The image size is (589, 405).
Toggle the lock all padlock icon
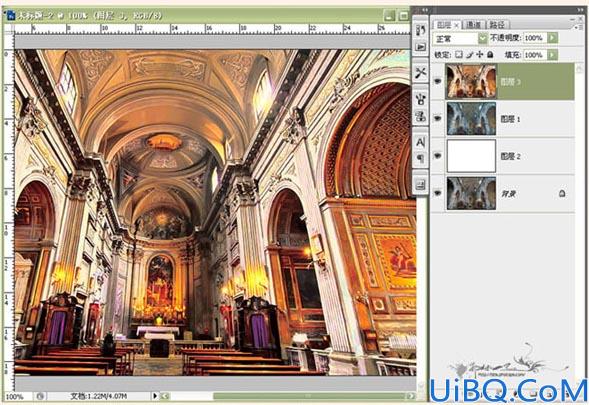coord(490,55)
